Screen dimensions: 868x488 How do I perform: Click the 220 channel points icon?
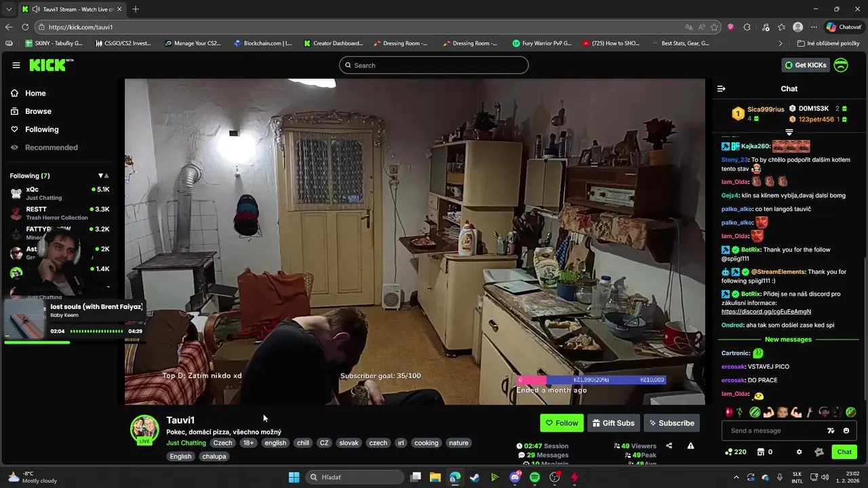coord(736,452)
